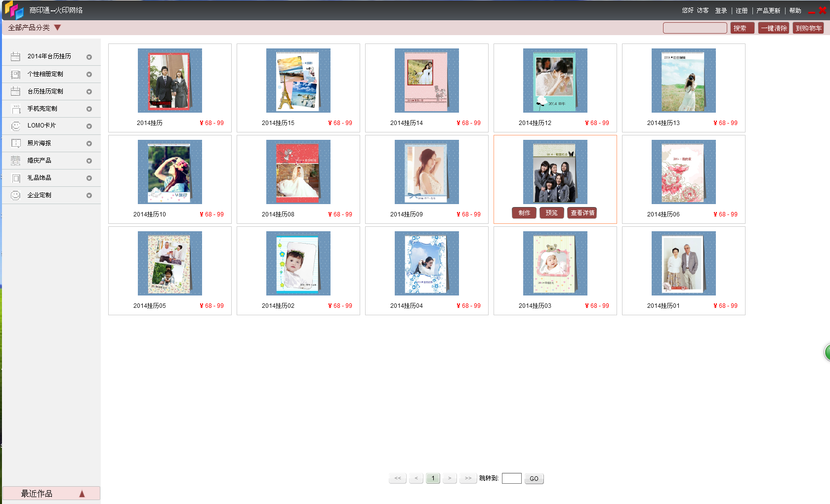The height and width of the screenshot is (504, 830).
Task: Click the 婚庆产品 category icon
Action: pos(16,161)
